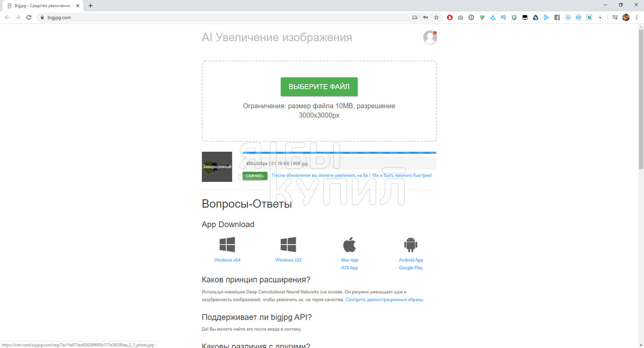Open Chrome's three-dot menu
Image resolution: width=644 pixels, height=348 pixels.
pos(636,17)
